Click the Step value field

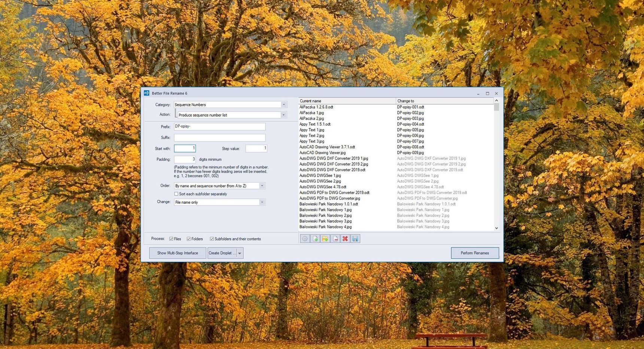click(256, 148)
